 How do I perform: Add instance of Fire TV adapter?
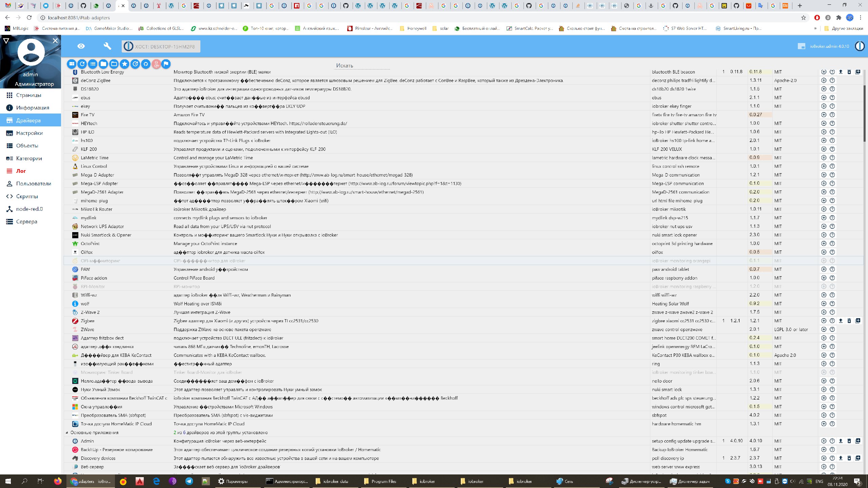(824, 115)
